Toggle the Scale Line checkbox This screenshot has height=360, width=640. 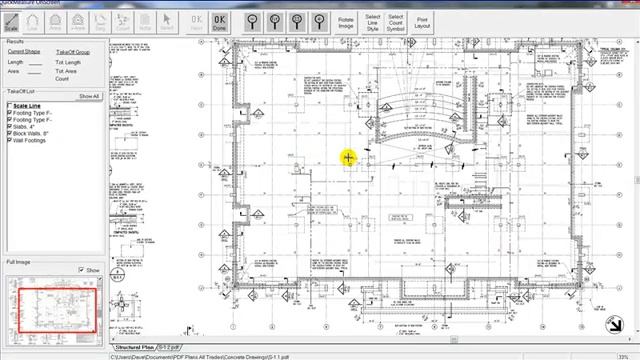point(9,106)
